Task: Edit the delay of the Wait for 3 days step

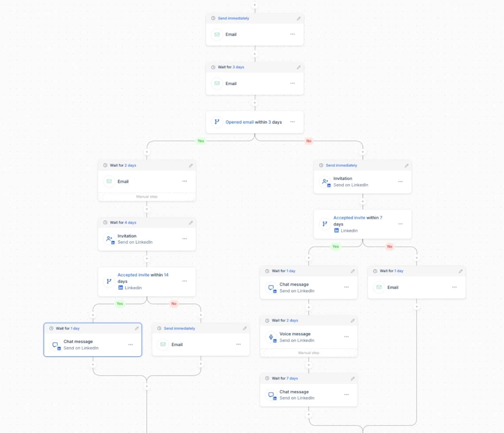Action: [x=298, y=67]
